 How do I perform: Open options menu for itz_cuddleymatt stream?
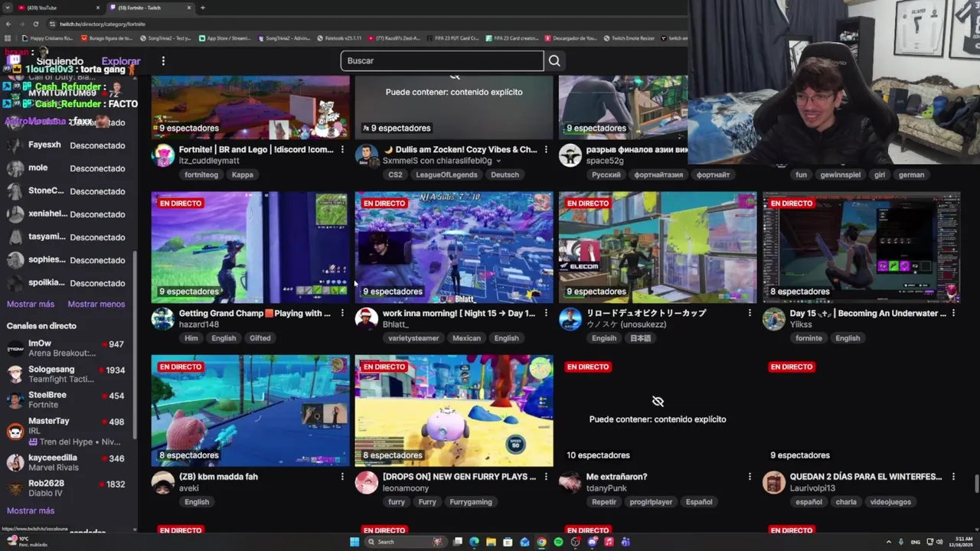pos(342,150)
